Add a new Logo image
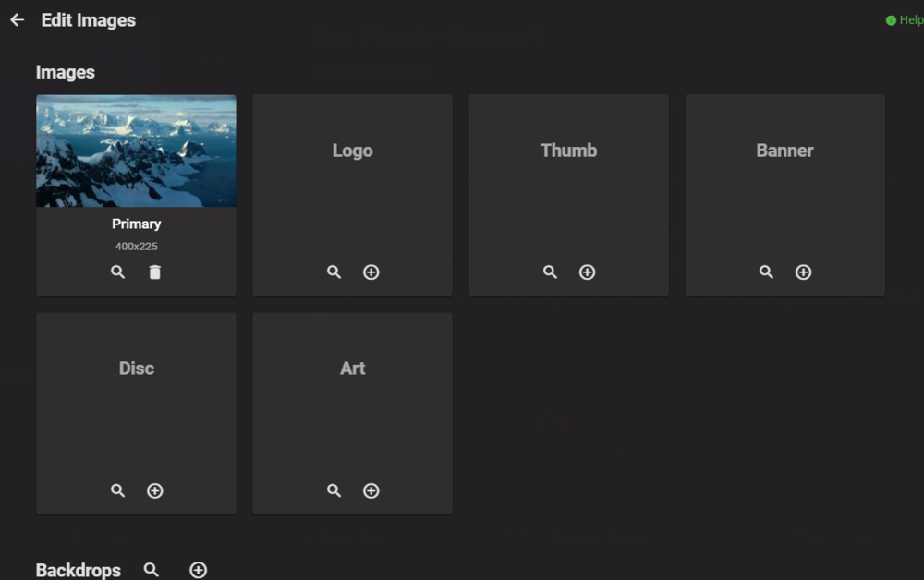Image resolution: width=924 pixels, height=580 pixels. point(371,272)
